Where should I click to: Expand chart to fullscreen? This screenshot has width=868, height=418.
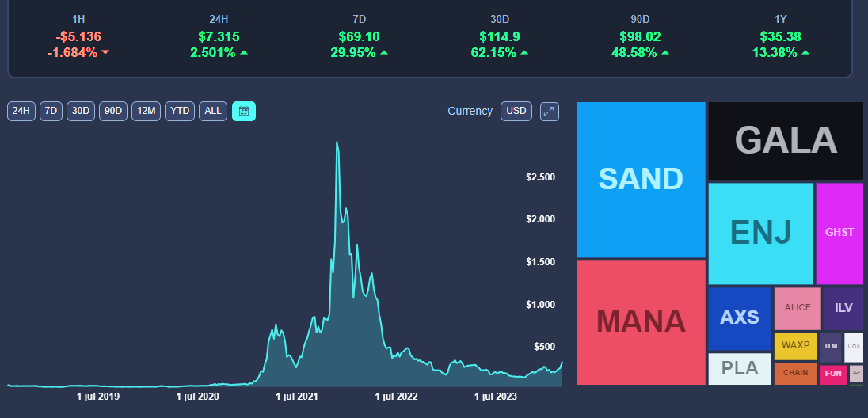549,112
